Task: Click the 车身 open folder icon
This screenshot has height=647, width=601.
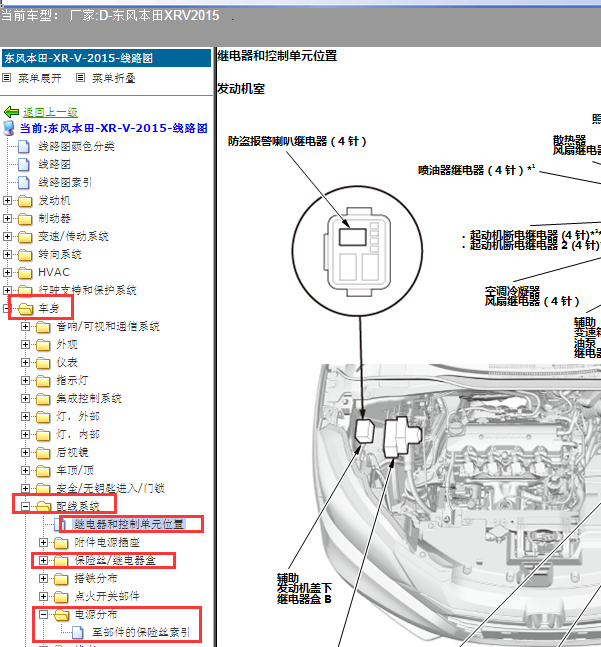Action: [26, 309]
